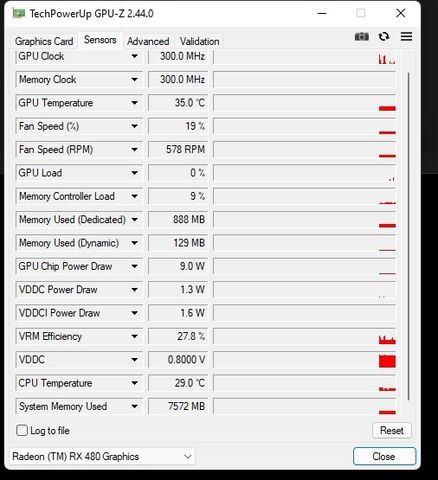Expand the GPU Temperature dropdown
This screenshot has height=480, width=438.
click(135, 103)
